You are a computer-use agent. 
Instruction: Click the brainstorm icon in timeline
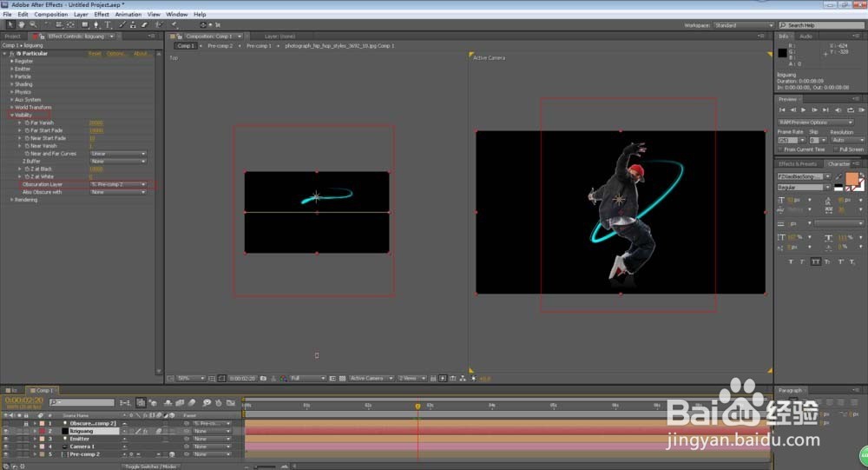pos(207,403)
